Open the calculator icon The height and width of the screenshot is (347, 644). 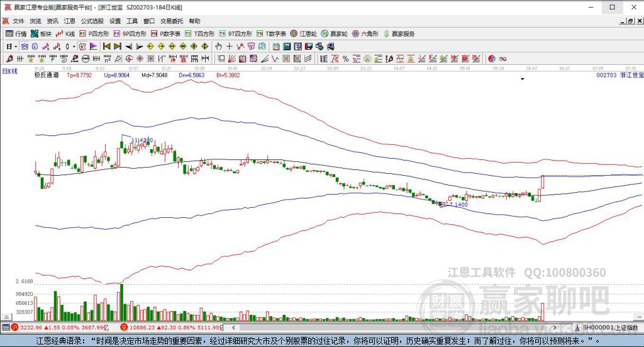click(x=287, y=47)
